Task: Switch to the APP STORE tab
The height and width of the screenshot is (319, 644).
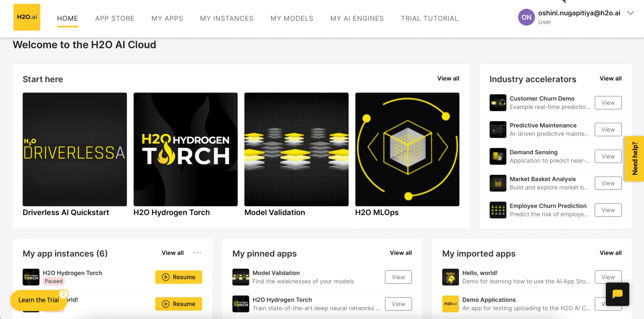Action: [115, 18]
